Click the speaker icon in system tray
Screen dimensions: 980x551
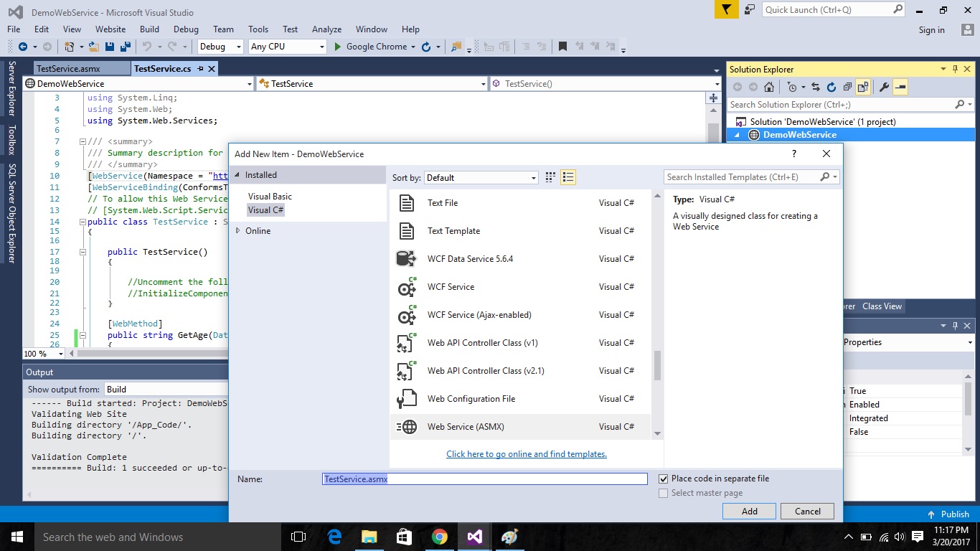tap(899, 536)
